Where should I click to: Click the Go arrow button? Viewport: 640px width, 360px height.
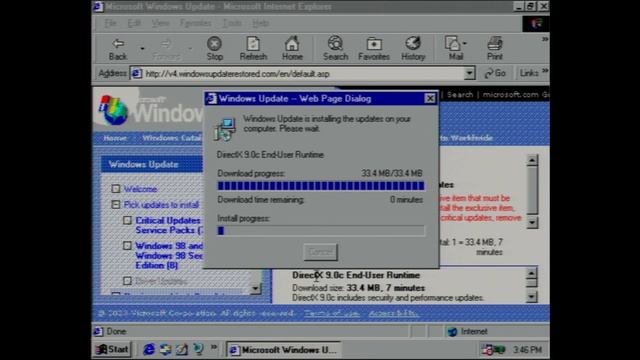tap(495, 73)
